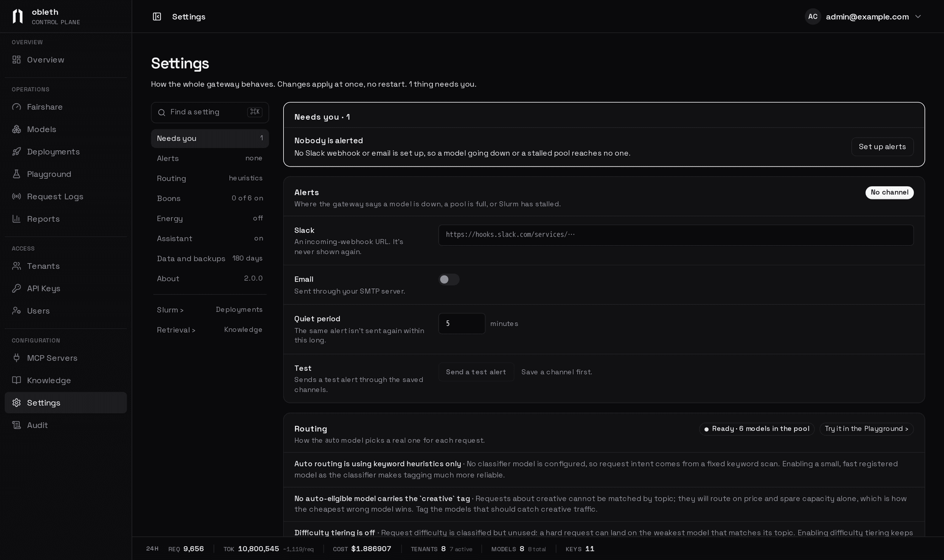Jump to the Boons settings section
Screen dimensions: 944x560
[210, 198]
